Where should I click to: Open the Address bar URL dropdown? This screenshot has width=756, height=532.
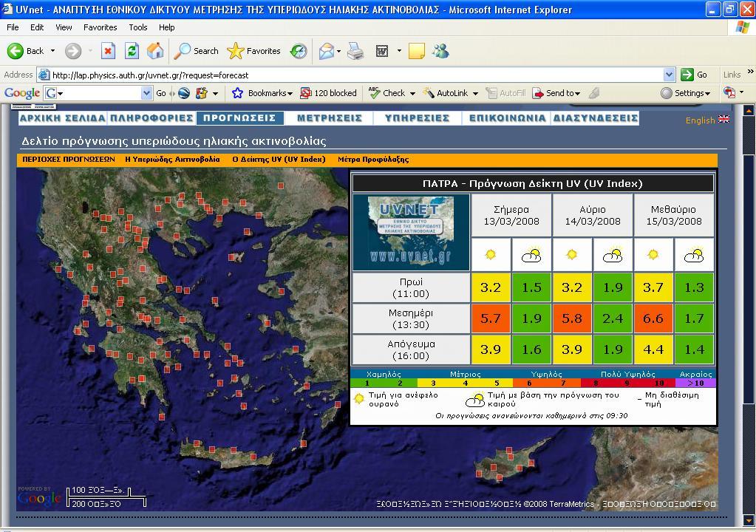[x=669, y=75]
